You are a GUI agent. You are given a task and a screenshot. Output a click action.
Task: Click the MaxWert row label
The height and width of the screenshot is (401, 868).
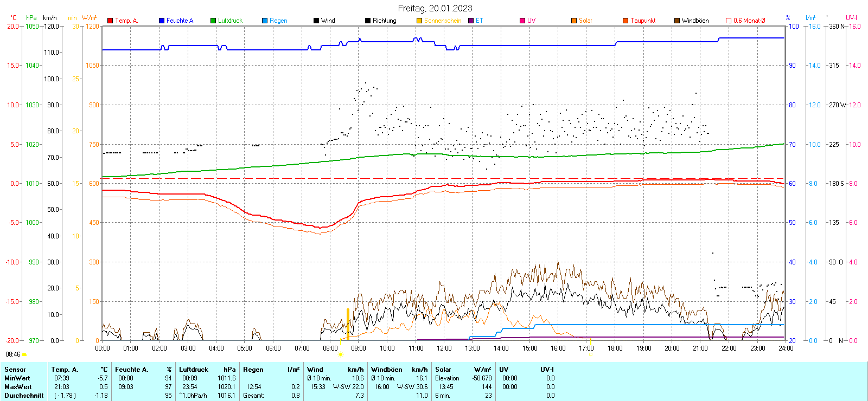point(18,387)
